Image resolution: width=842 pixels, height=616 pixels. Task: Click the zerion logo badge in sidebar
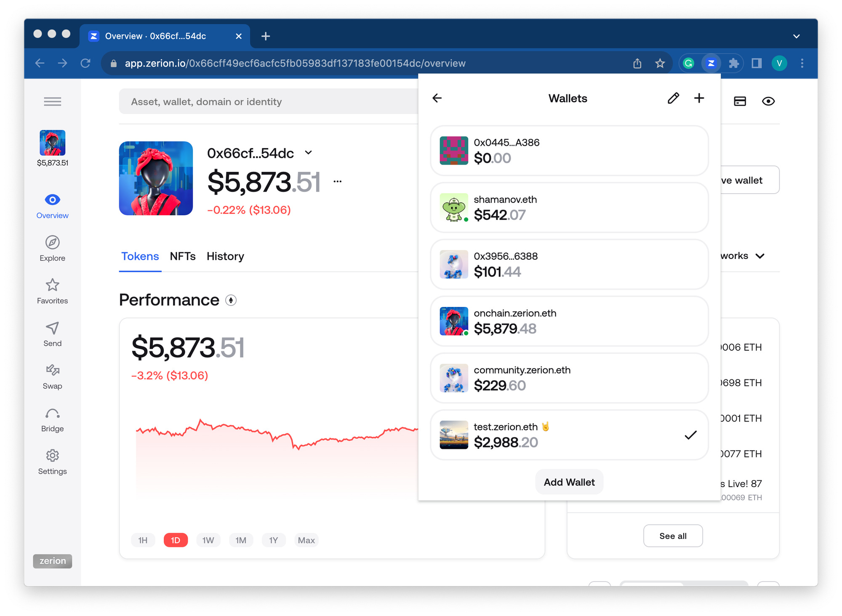tap(52, 561)
